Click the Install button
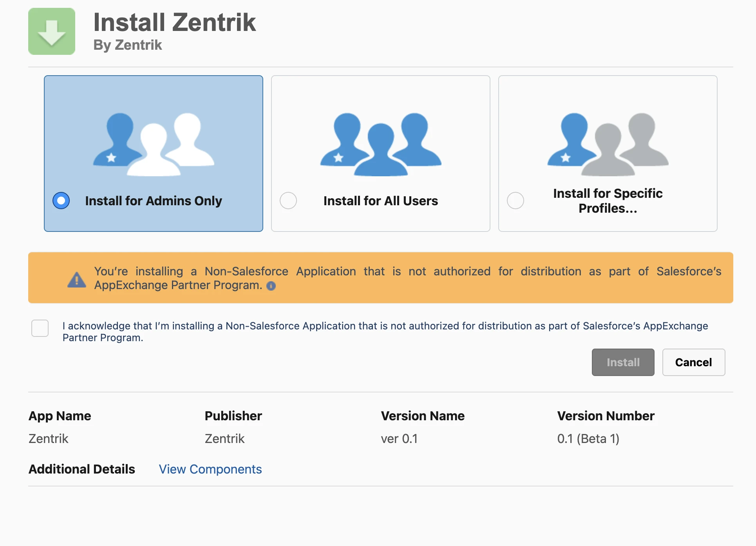 pyautogui.click(x=623, y=362)
